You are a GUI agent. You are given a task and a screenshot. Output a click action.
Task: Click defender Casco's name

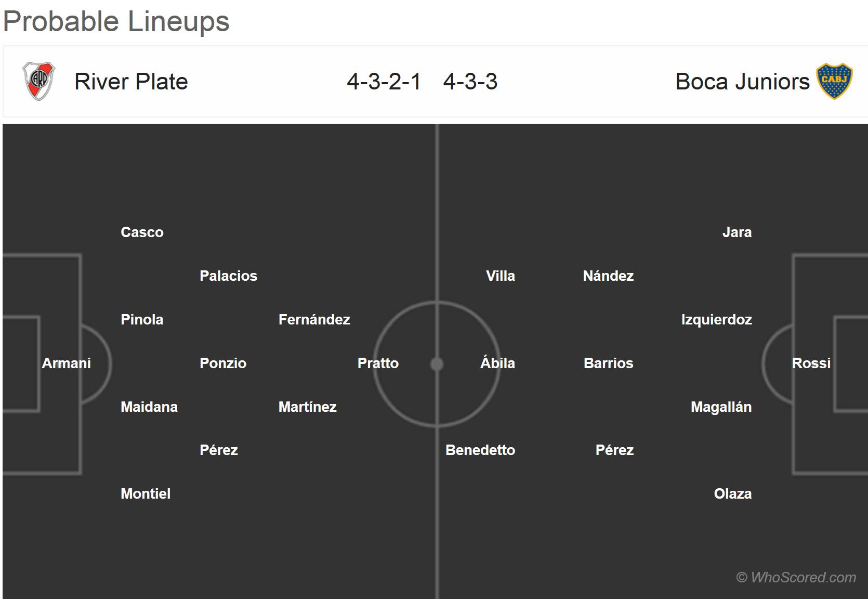point(142,232)
